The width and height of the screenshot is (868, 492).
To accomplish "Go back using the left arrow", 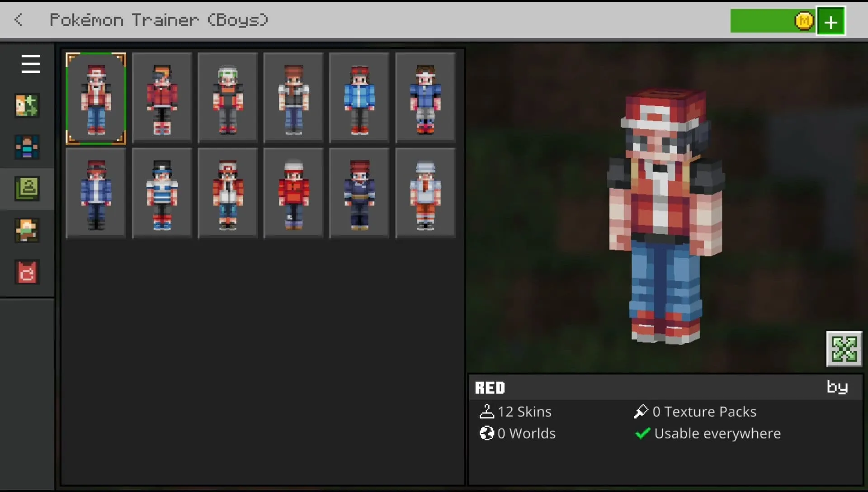I will pos(18,20).
